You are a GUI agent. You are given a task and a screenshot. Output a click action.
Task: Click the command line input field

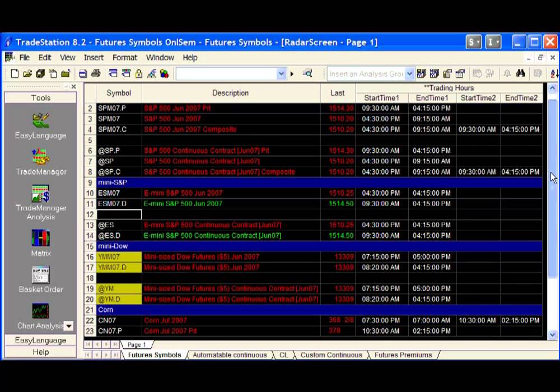tap(227, 74)
